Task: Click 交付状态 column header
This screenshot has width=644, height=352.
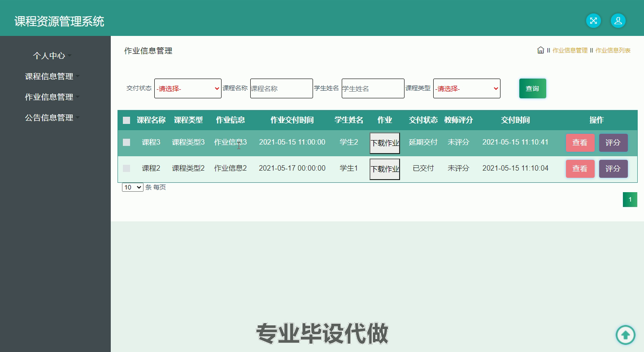Action: (x=423, y=120)
